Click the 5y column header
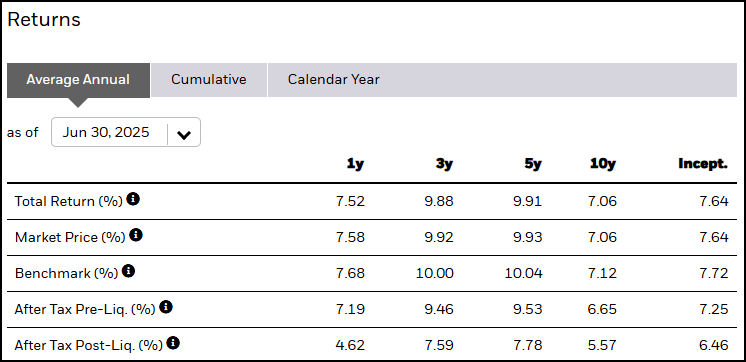Viewport: 746px width, 362px height. click(532, 164)
